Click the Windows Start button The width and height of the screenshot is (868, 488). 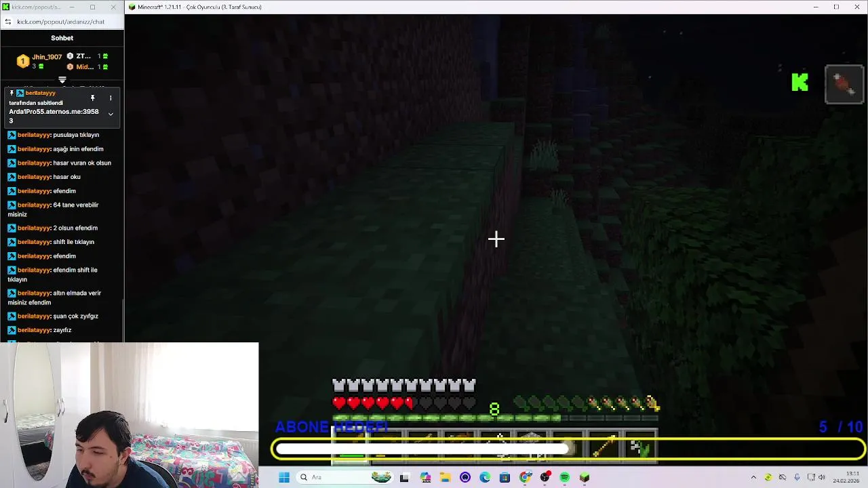284,477
